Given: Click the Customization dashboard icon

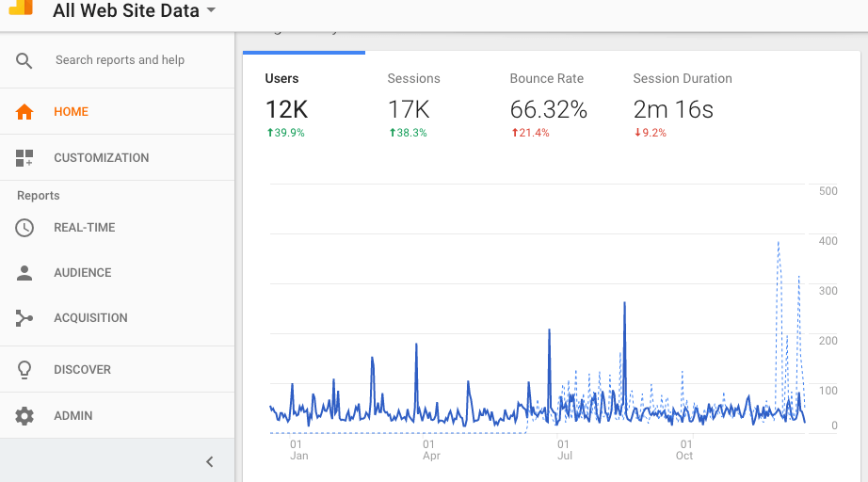Looking at the screenshot, I should (24, 158).
